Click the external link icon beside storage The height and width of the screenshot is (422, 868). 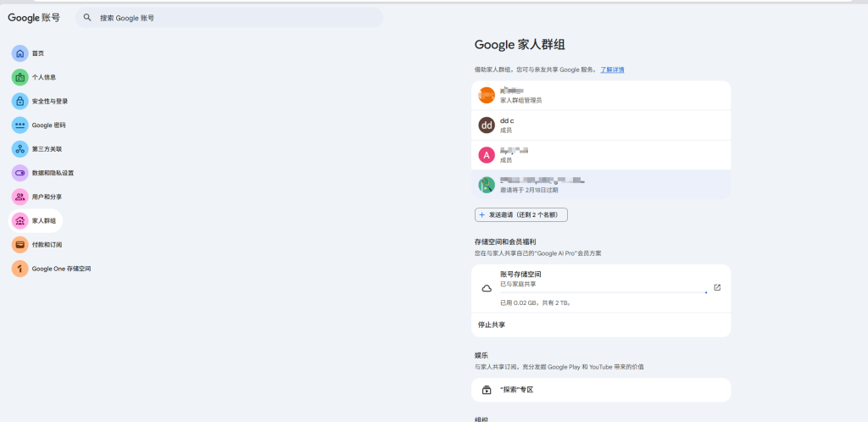[x=717, y=287]
